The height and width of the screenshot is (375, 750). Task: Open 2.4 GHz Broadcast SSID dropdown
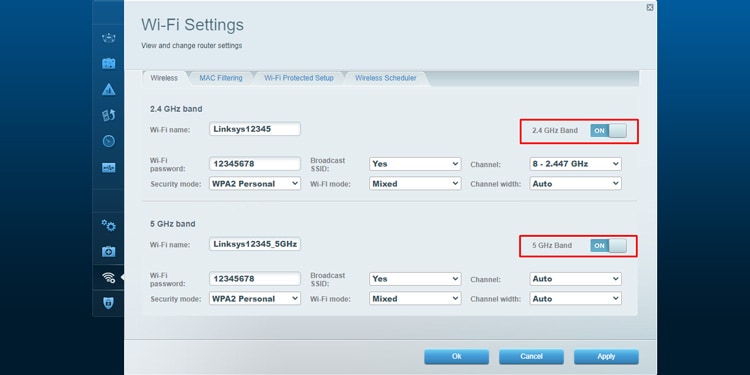[x=415, y=164]
